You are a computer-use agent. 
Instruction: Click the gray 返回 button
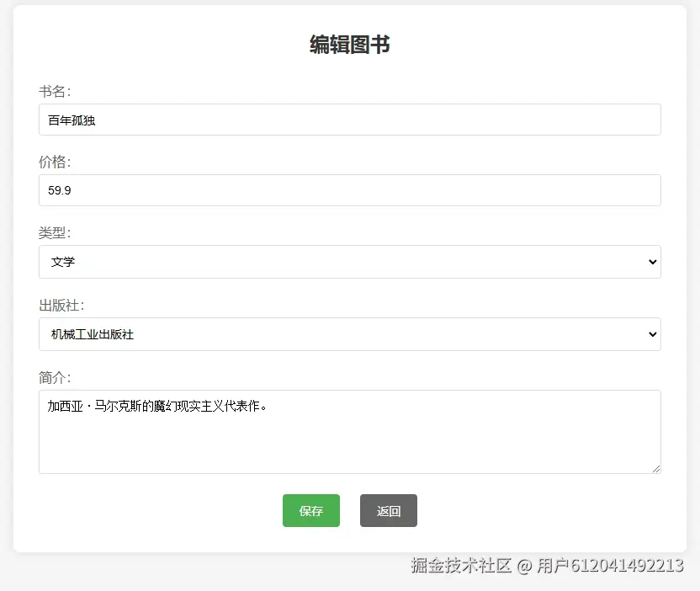pyautogui.click(x=388, y=510)
